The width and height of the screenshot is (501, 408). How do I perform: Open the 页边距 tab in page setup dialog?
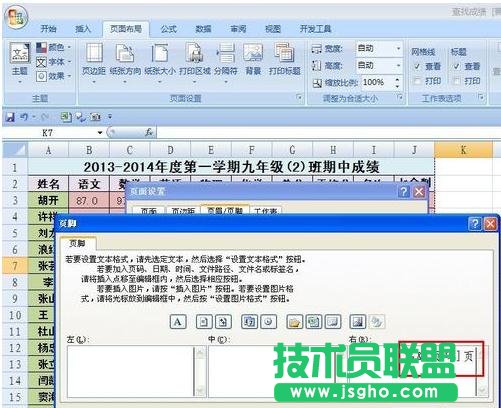[x=183, y=211]
